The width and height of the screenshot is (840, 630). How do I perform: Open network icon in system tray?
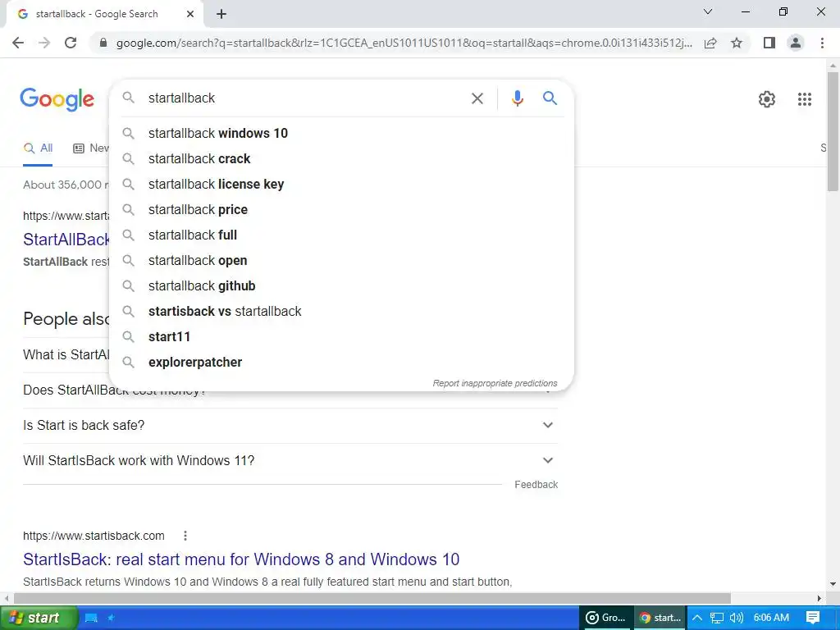[716, 618]
